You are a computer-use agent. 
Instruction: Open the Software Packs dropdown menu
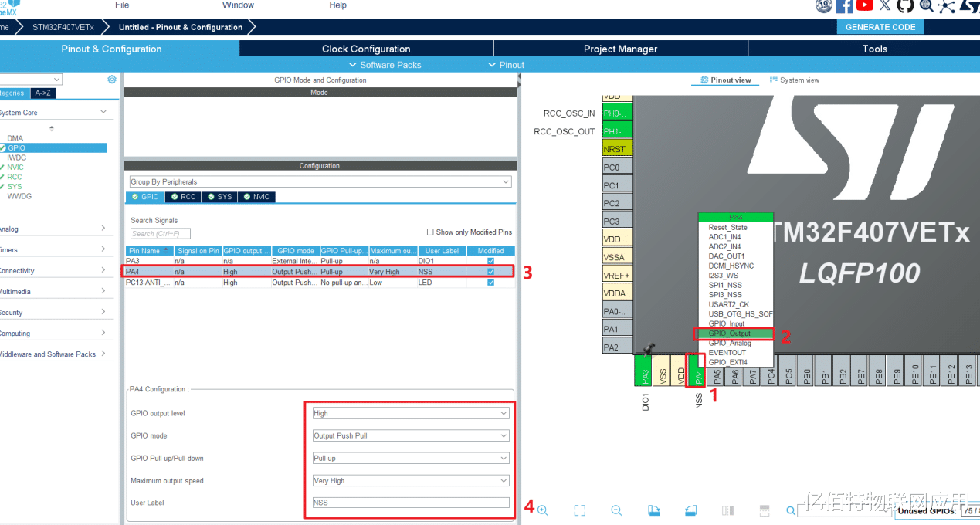click(x=385, y=65)
